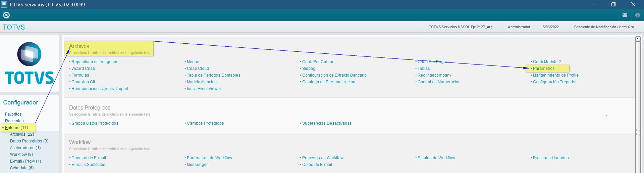Open Control de Numeración

pos(439,82)
